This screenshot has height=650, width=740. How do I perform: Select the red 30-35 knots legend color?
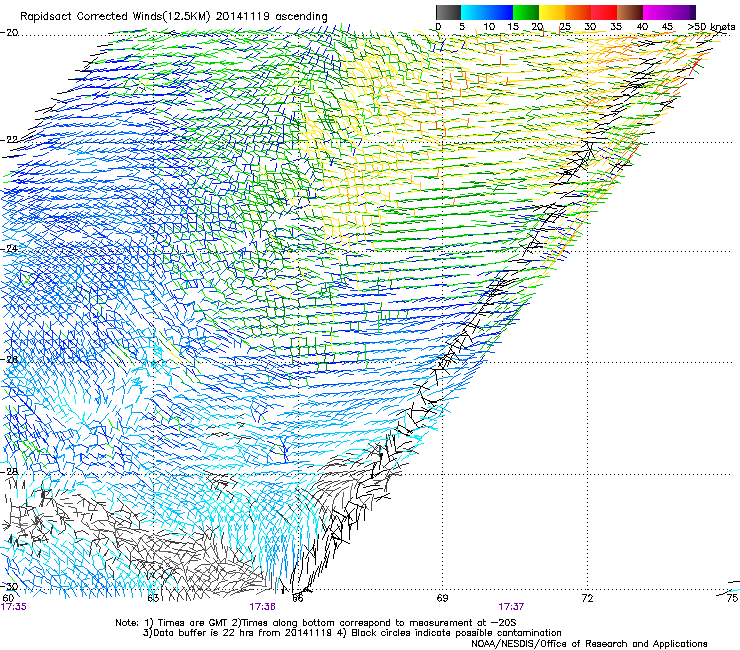coord(604,12)
